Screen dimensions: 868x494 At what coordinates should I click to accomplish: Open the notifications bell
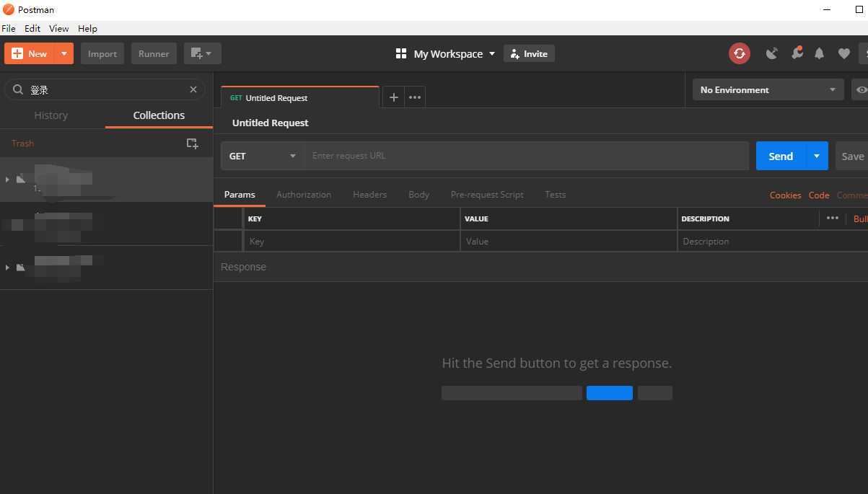[819, 53]
